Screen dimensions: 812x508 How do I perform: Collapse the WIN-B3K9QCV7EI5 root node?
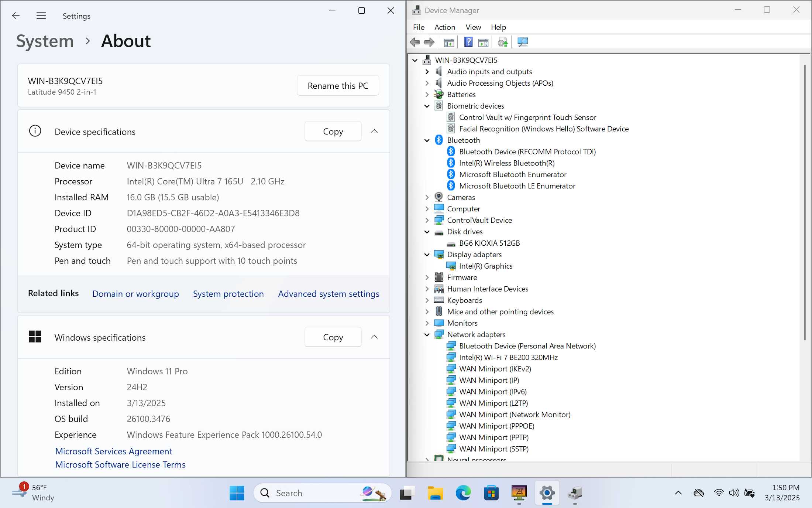(415, 60)
